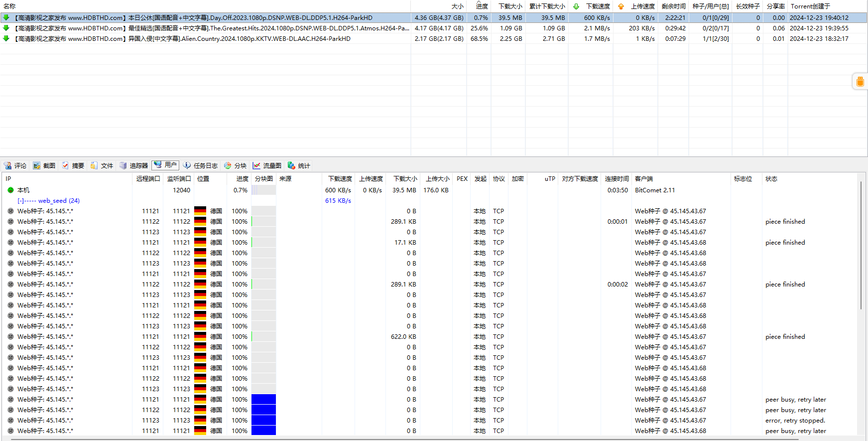Sort torrents by 分享率 column header

click(x=775, y=6)
